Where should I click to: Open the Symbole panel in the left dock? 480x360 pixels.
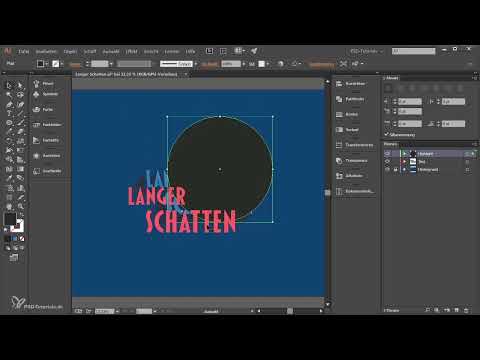(x=46, y=94)
